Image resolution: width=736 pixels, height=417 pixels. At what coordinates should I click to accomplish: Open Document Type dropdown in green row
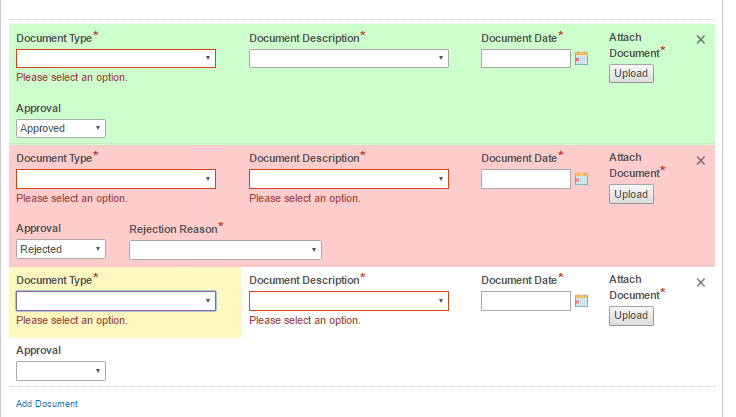coord(116,59)
